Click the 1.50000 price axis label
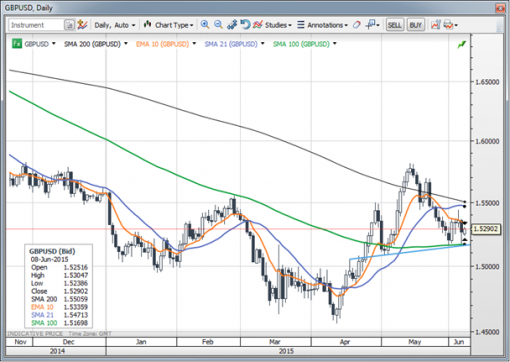 point(487,266)
